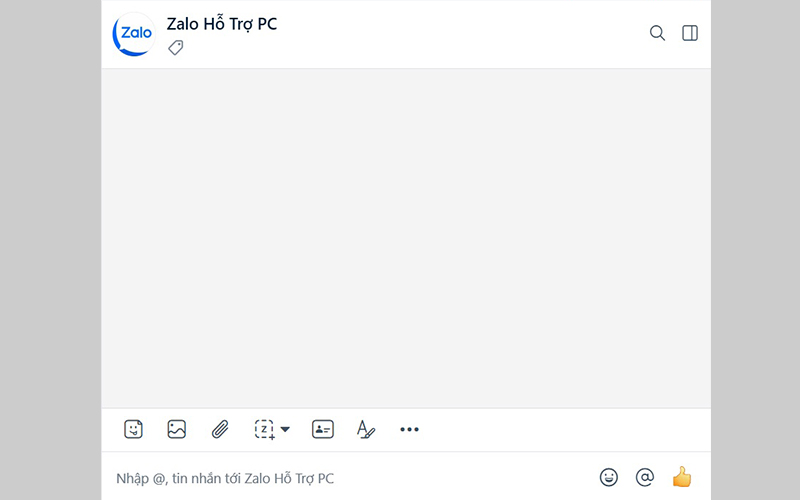The width and height of the screenshot is (800, 500).
Task: Send a thumbs up quick reaction
Action: pyautogui.click(x=682, y=477)
